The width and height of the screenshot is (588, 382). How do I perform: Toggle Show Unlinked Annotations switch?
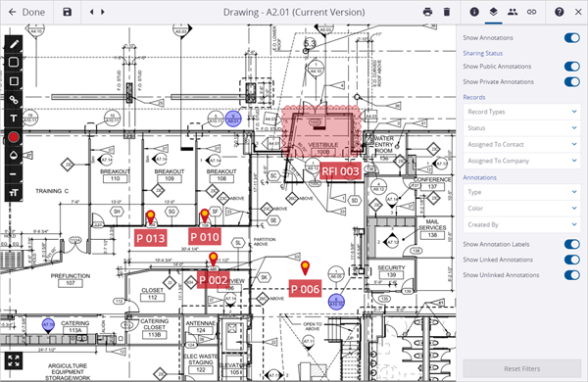572,275
